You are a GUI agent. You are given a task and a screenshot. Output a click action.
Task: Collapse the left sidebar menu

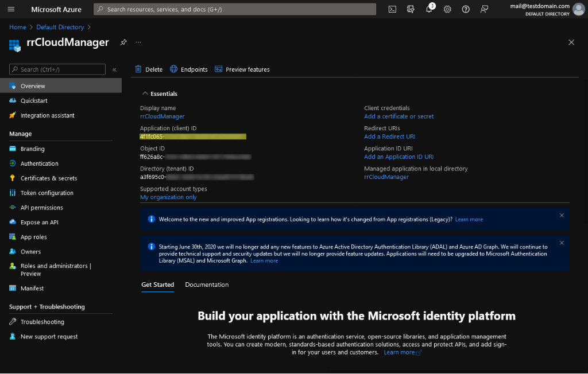114,69
